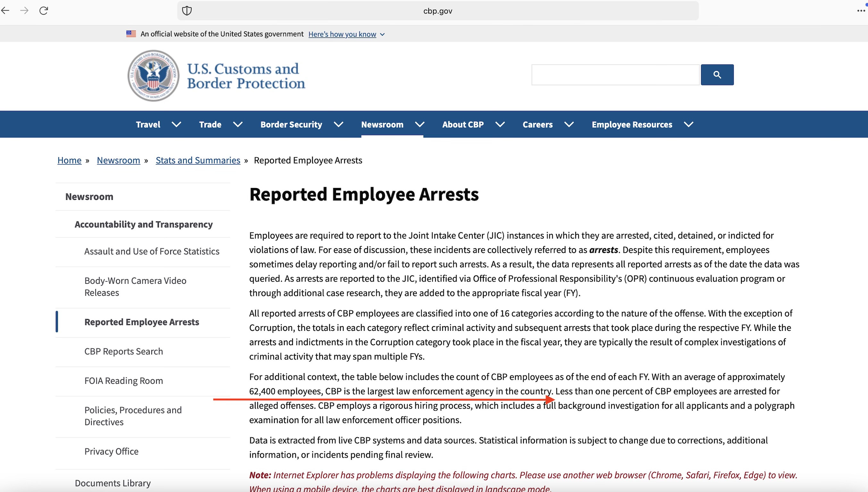The width and height of the screenshot is (868, 492).
Task: Expand the chevron beside 'Here's how you know'
Action: (382, 35)
